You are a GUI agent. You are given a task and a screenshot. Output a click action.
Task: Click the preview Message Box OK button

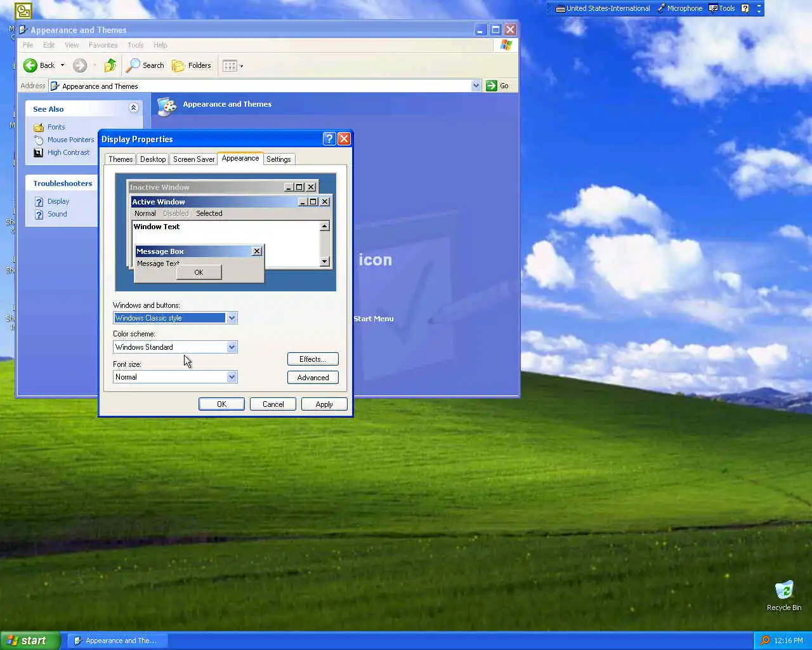[x=199, y=272]
